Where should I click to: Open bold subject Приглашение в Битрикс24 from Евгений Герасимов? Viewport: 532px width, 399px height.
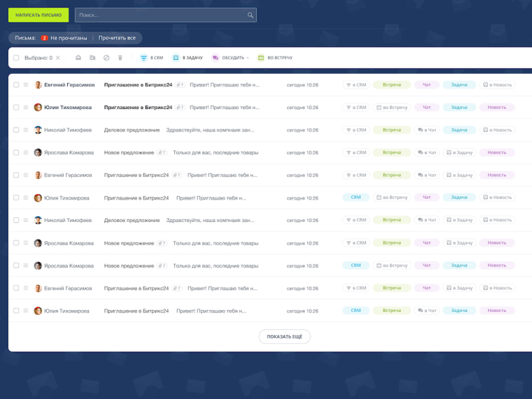tap(138, 85)
